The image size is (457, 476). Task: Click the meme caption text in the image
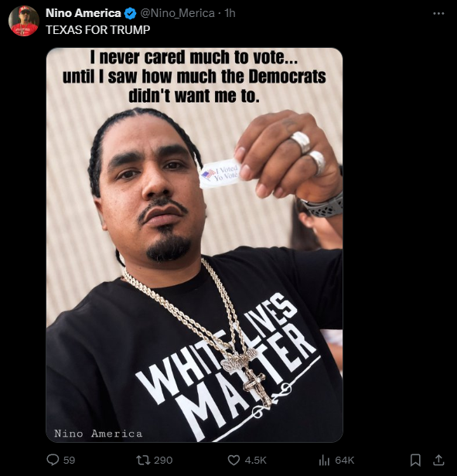click(194, 76)
